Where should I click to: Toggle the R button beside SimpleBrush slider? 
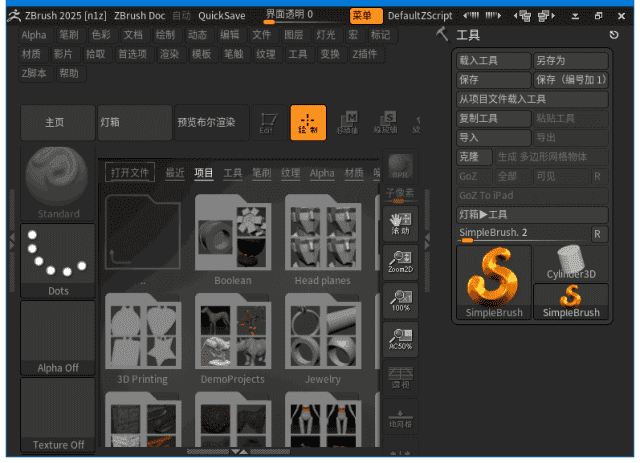[598, 234]
